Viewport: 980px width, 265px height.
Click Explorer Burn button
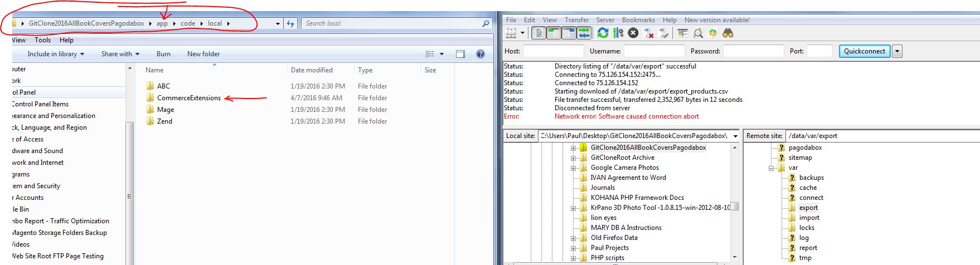tap(163, 54)
